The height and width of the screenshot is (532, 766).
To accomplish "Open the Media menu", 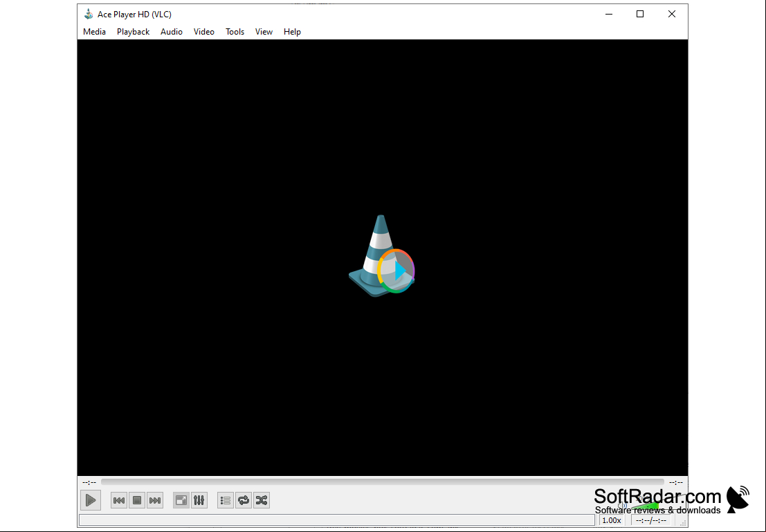I will [94, 32].
